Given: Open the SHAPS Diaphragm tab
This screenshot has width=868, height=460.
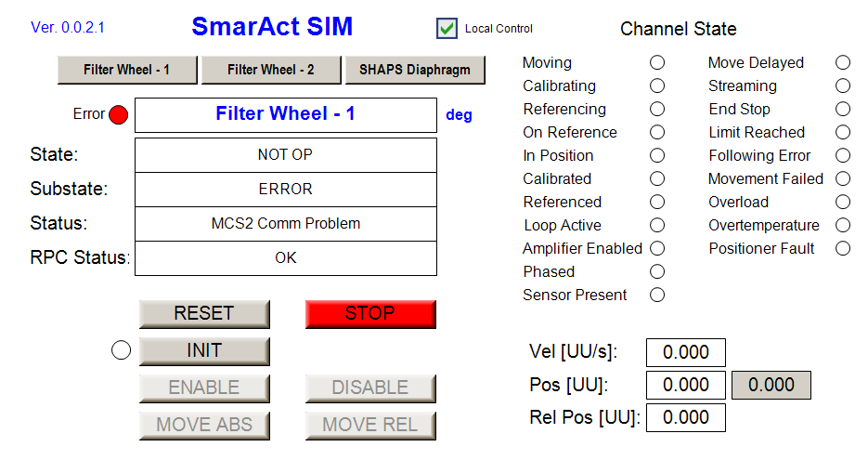Looking at the screenshot, I should tap(415, 70).
